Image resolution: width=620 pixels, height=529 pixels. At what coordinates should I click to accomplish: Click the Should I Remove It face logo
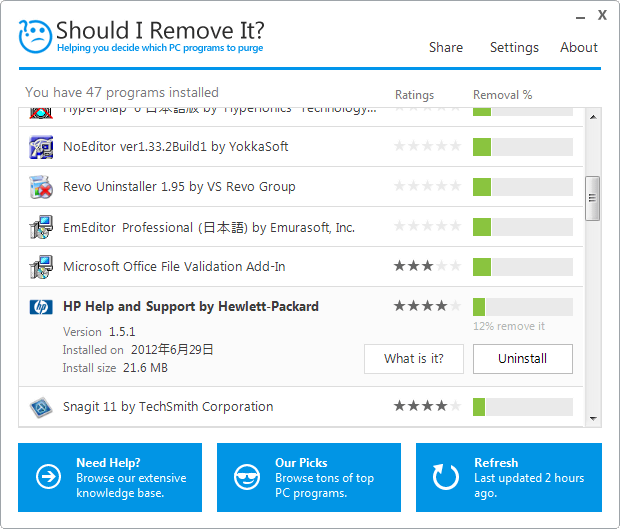pyautogui.click(x=35, y=36)
